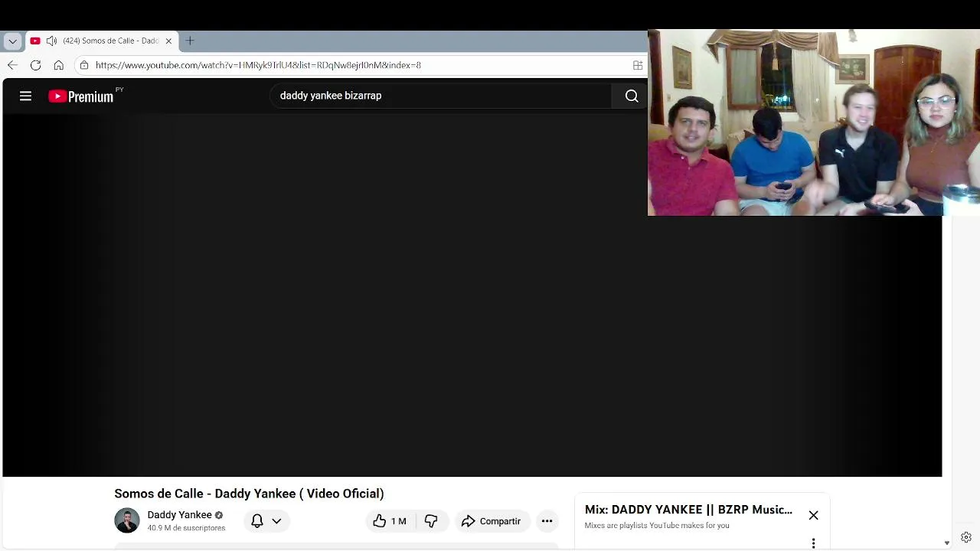This screenshot has width=980, height=551.
Task: Open Daddy Yankee channel avatar
Action: click(127, 520)
